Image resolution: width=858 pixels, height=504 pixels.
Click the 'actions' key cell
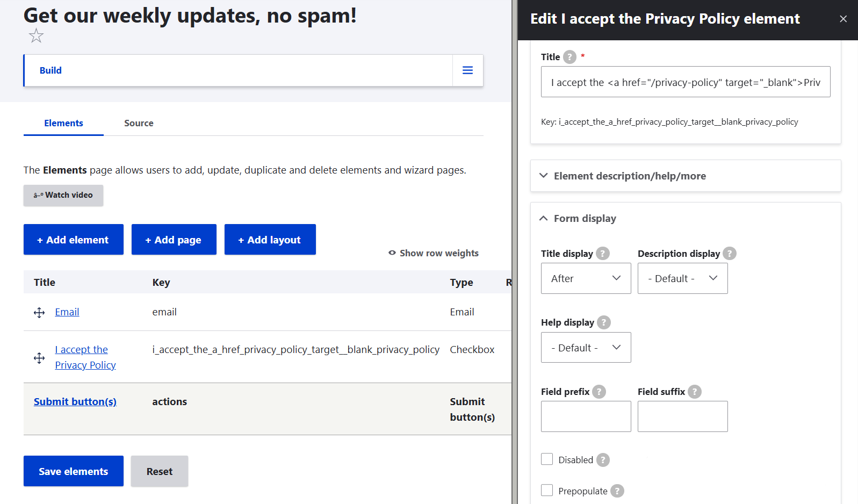tap(170, 402)
